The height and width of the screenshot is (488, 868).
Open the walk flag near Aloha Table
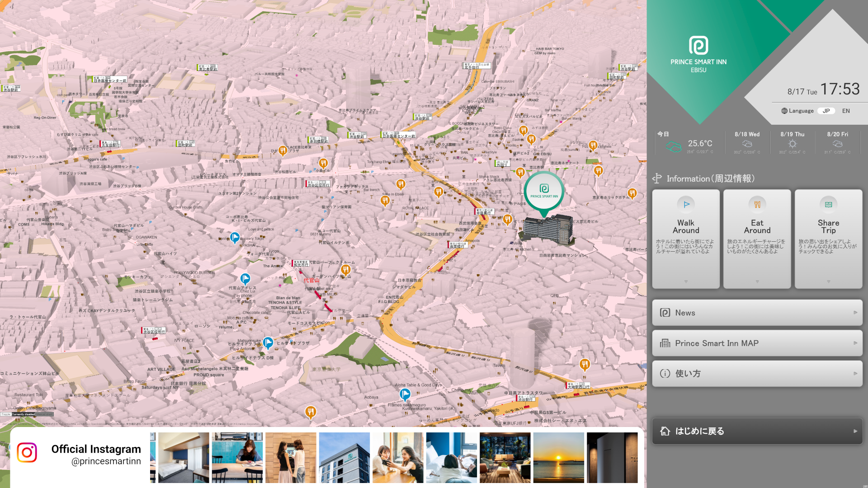pos(405,395)
